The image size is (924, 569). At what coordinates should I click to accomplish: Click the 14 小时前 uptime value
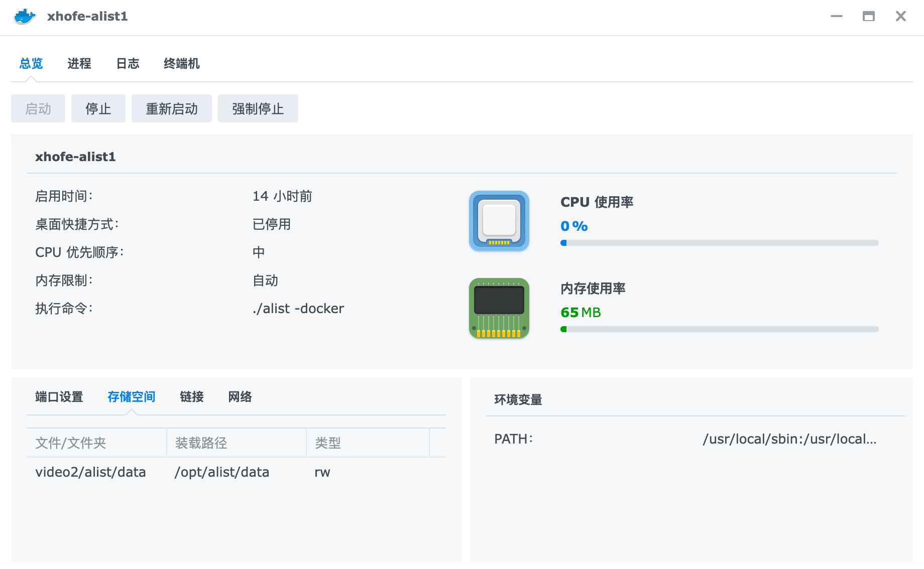(x=282, y=196)
